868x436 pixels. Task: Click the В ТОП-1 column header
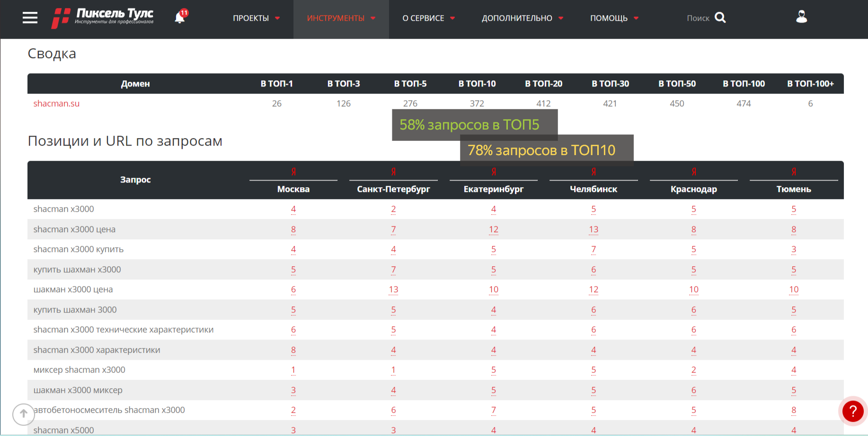pos(277,84)
